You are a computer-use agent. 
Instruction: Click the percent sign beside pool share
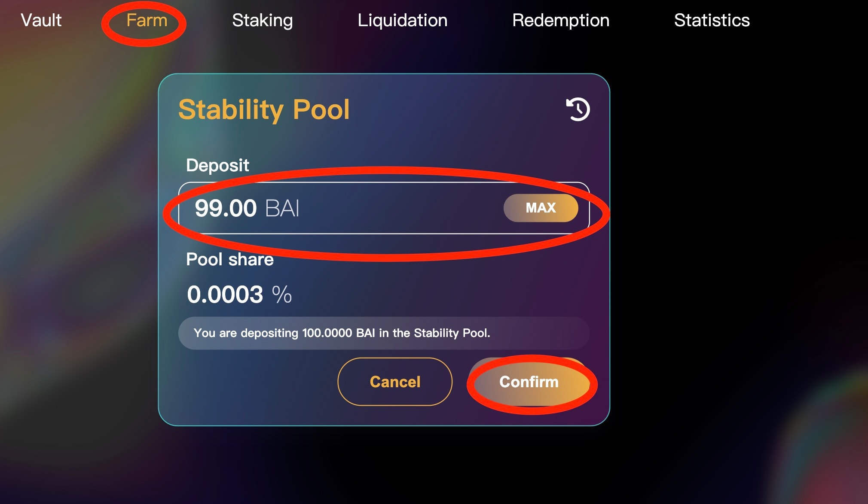pyautogui.click(x=282, y=295)
